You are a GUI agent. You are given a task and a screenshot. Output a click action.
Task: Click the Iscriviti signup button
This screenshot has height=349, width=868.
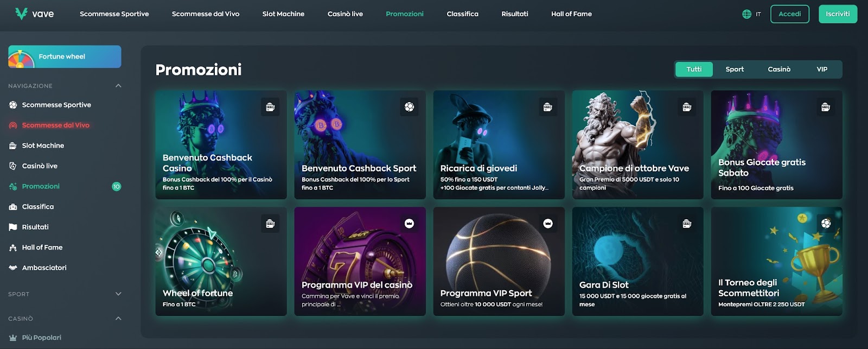point(838,14)
